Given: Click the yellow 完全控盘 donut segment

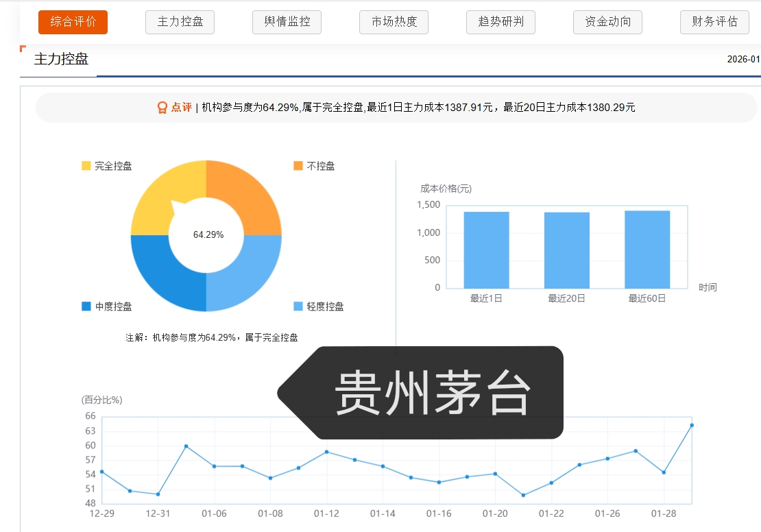Looking at the screenshot, I should tap(165, 192).
